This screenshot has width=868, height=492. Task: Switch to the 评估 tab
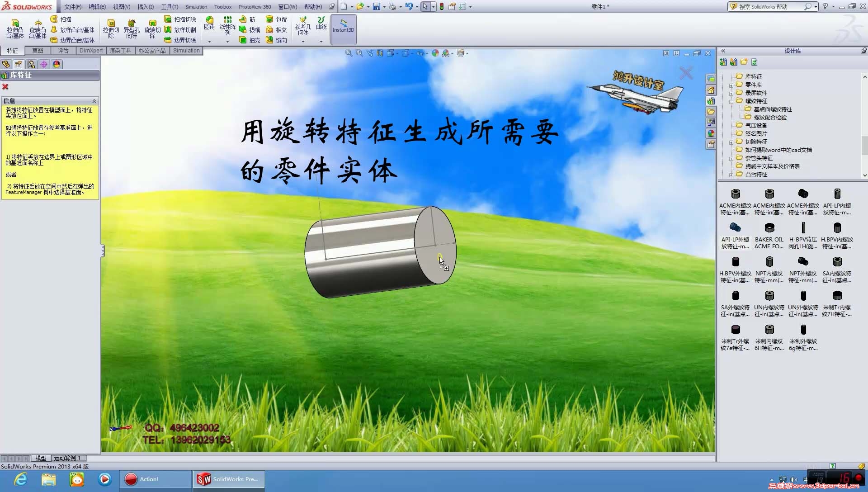(63, 51)
